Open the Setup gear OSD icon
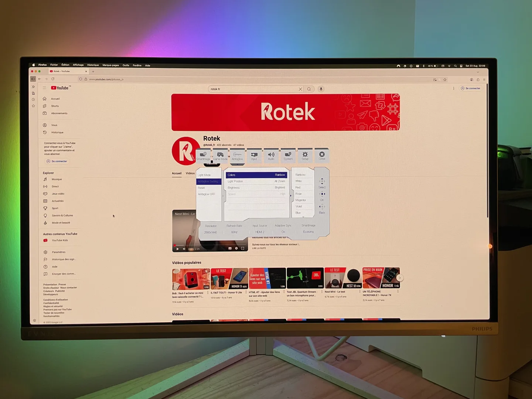The width and height of the screenshot is (532, 399). pyautogui.click(x=305, y=156)
